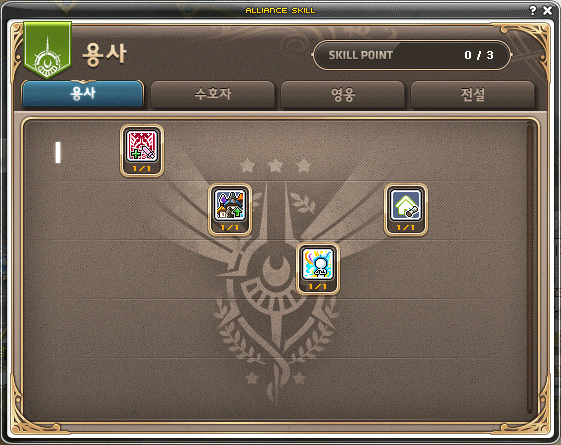Image resolution: width=561 pixels, height=445 pixels.
Task: Open the 영웅 tab
Action: tap(342, 94)
